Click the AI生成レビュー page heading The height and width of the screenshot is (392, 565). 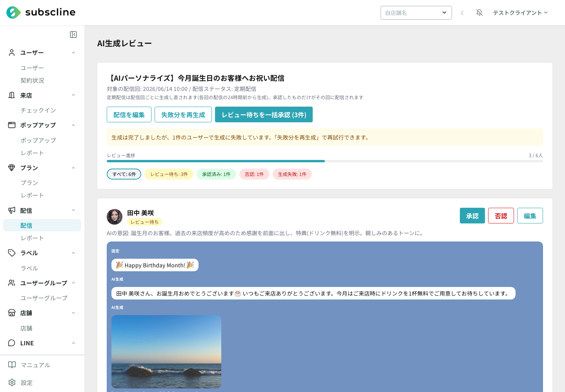click(124, 44)
